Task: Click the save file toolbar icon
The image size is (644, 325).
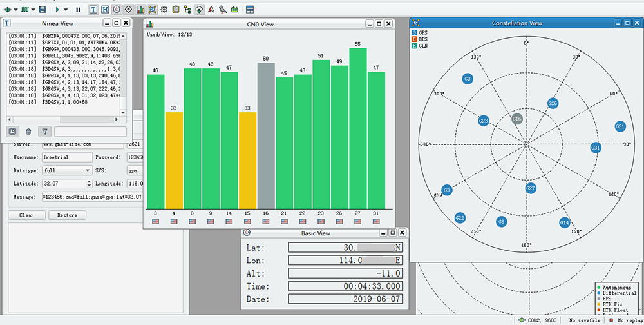Action: (42, 10)
